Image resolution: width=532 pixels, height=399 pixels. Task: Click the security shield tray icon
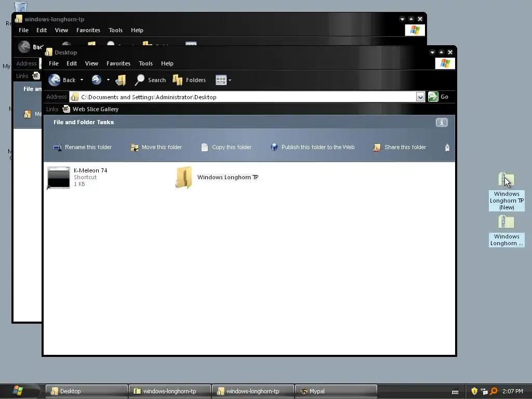coord(474,391)
